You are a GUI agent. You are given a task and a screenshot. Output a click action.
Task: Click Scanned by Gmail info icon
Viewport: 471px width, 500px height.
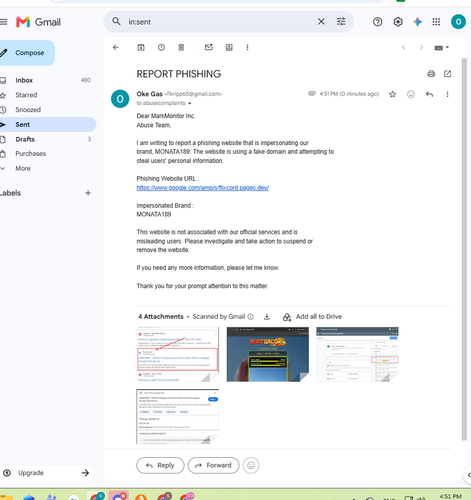click(251, 317)
